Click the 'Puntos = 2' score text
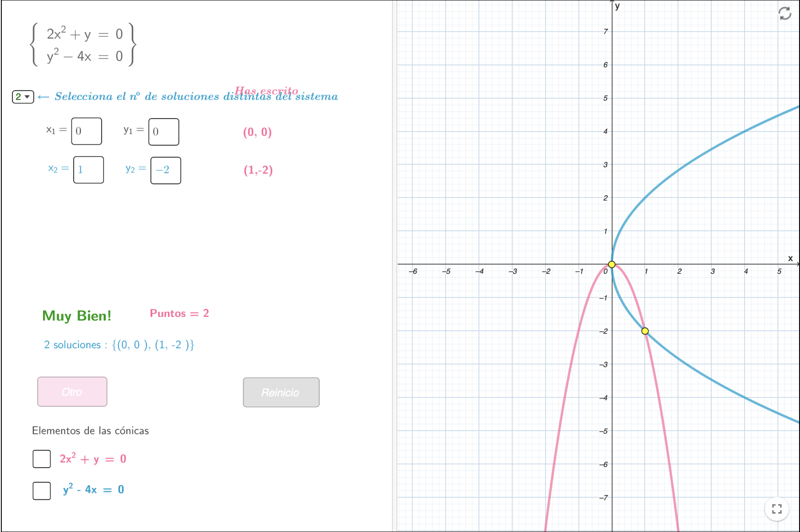The width and height of the screenshot is (800, 532). (179, 314)
